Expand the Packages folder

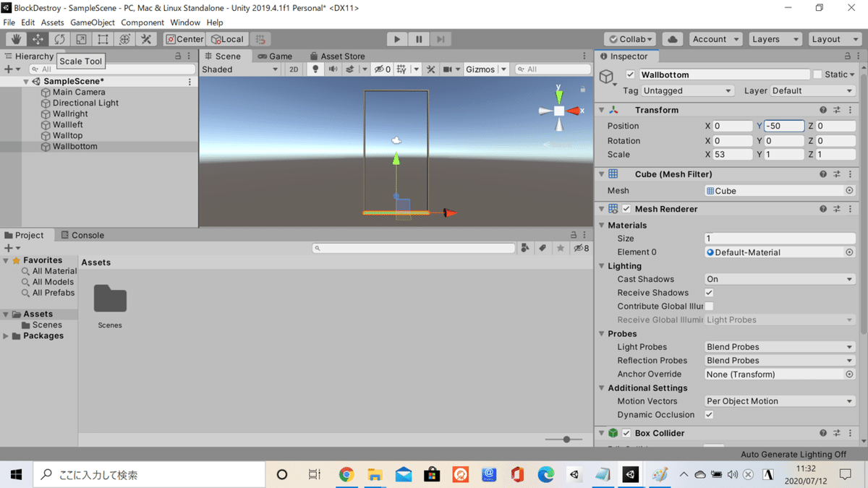(7, 336)
